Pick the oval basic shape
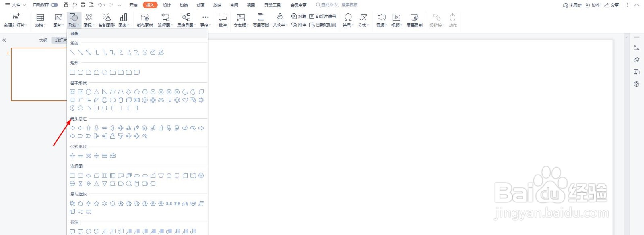 point(89,92)
